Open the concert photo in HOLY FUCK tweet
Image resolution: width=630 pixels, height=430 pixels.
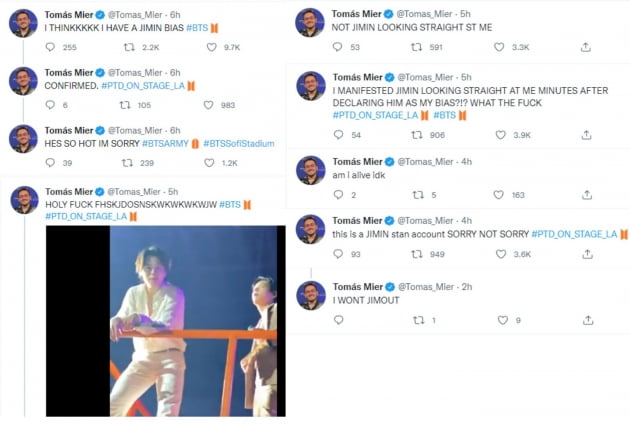(x=166, y=321)
